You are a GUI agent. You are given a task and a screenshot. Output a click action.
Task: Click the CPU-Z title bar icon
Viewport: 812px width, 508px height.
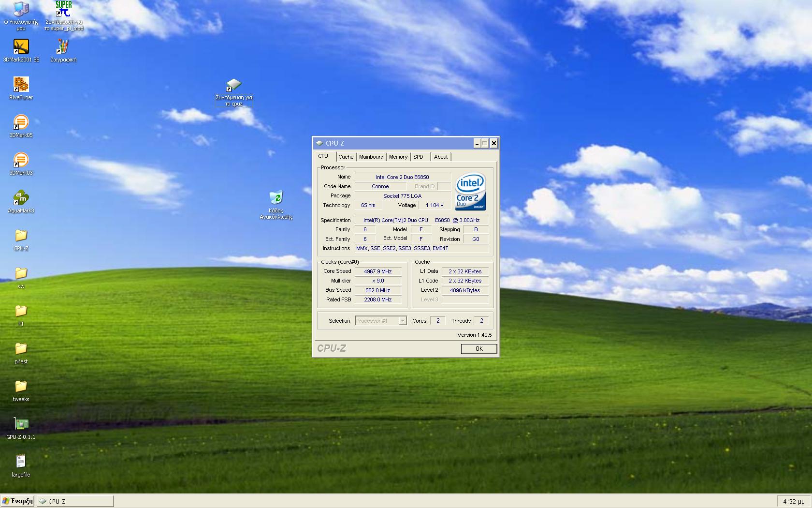click(319, 143)
